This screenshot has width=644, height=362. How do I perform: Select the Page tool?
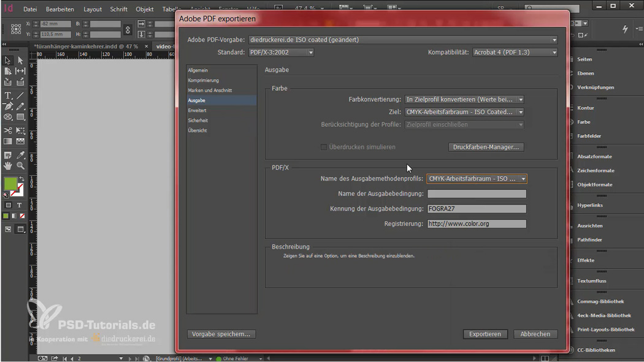tap(7, 71)
